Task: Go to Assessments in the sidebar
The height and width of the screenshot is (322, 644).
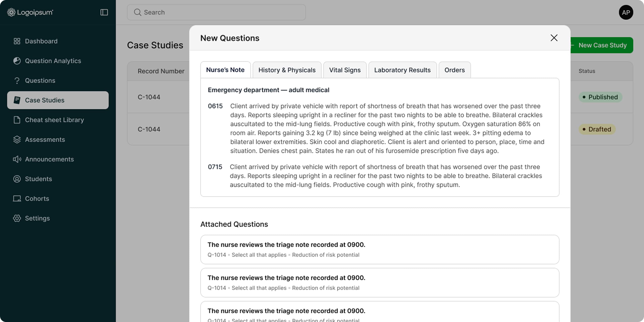Action: (x=58, y=140)
